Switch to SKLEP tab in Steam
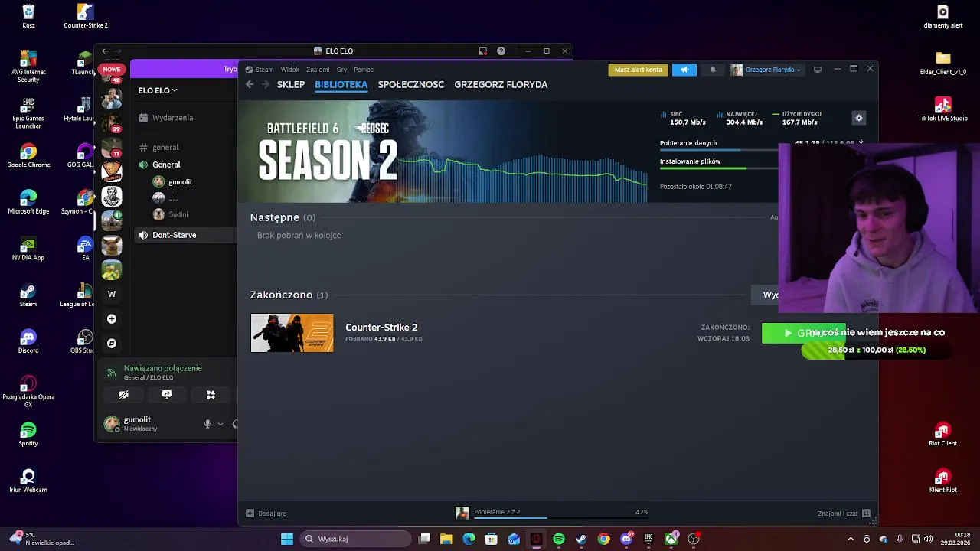980x551 pixels. click(291, 84)
